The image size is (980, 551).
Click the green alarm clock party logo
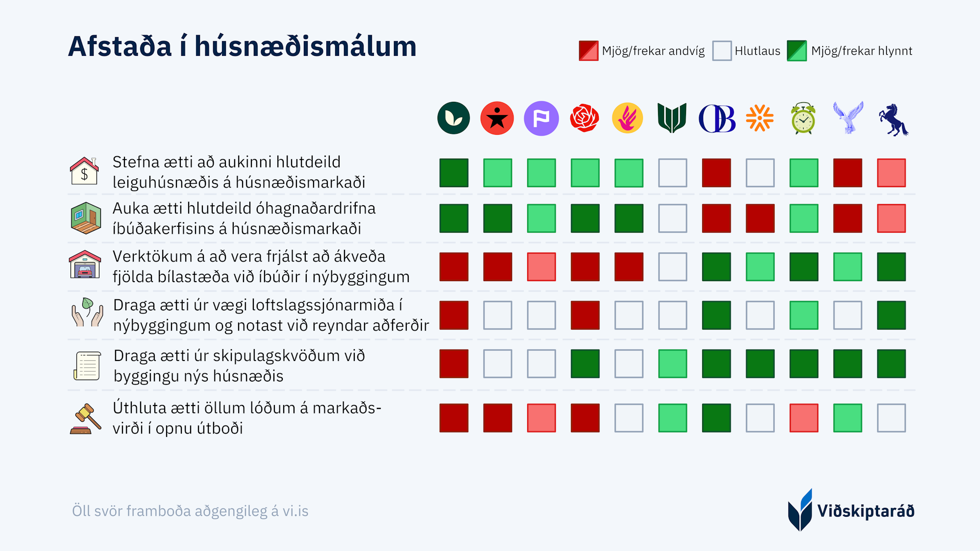point(803,119)
